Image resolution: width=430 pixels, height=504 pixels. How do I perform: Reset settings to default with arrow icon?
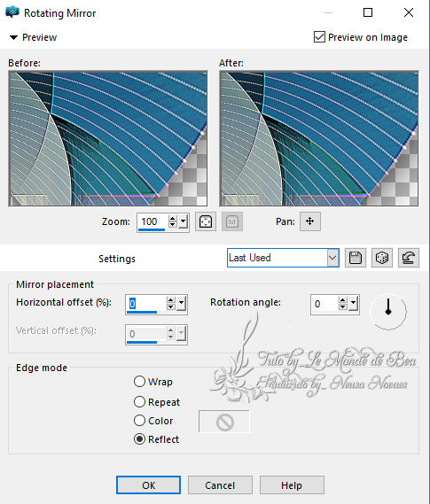point(409,258)
